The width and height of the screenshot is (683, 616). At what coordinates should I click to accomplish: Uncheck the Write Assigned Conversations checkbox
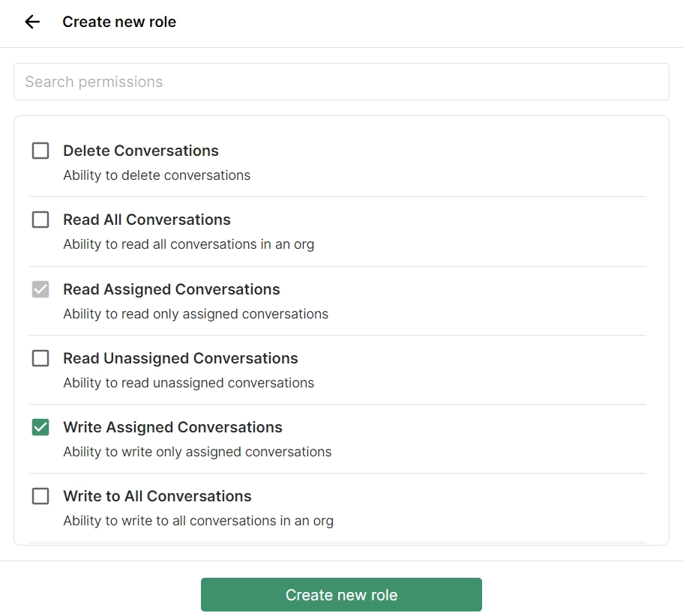pyautogui.click(x=40, y=427)
